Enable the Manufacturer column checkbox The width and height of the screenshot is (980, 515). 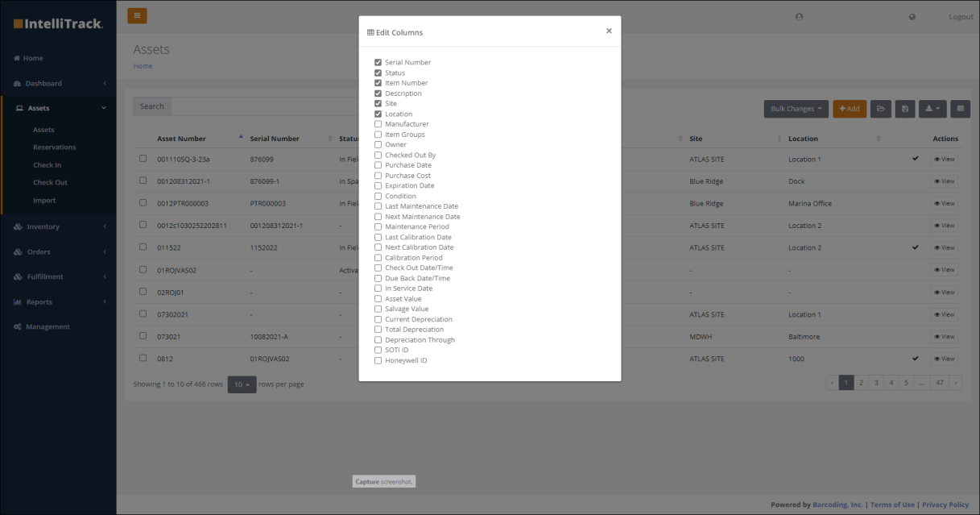coord(378,124)
